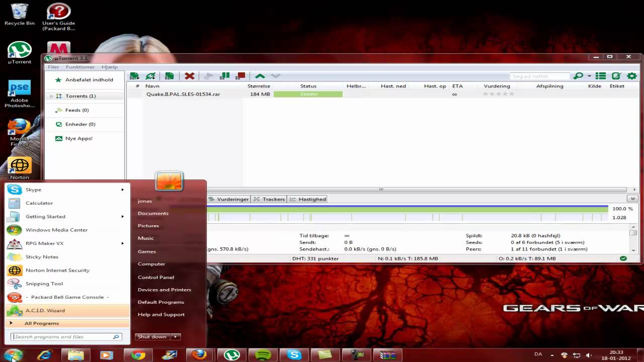Switch to Vurderinger tab
Image resolution: width=644 pixels, height=362 pixels.
[x=228, y=199]
